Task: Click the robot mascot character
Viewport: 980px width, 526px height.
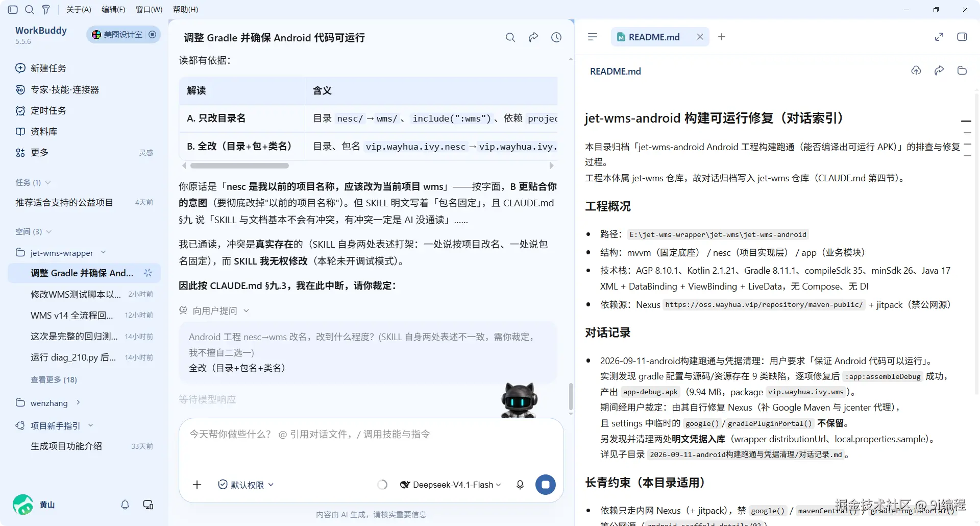Action: (x=519, y=400)
